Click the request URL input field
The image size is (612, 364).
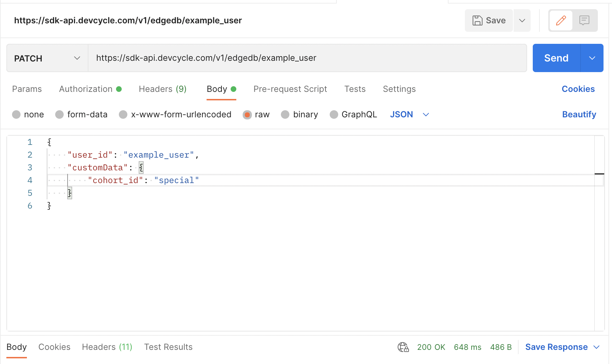tap(307, 58)
